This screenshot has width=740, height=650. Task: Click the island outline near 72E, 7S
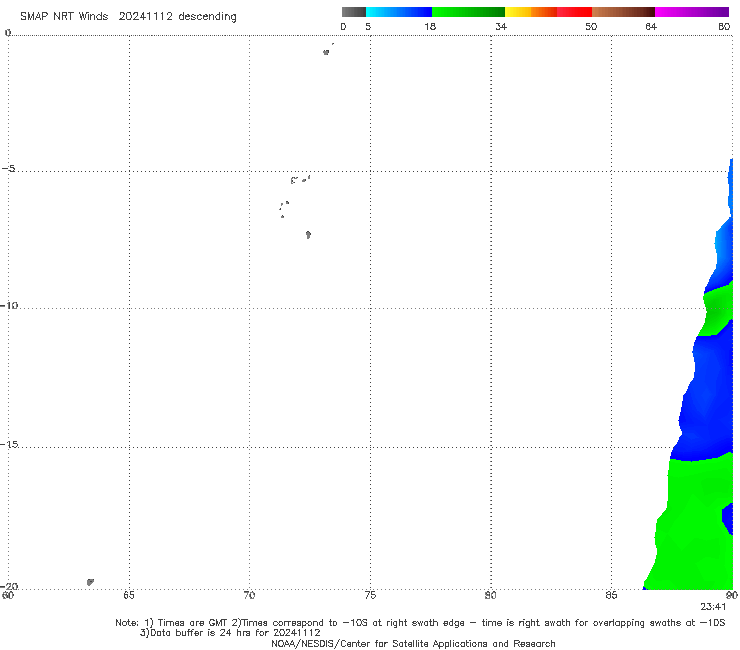[x=308, y=235]
